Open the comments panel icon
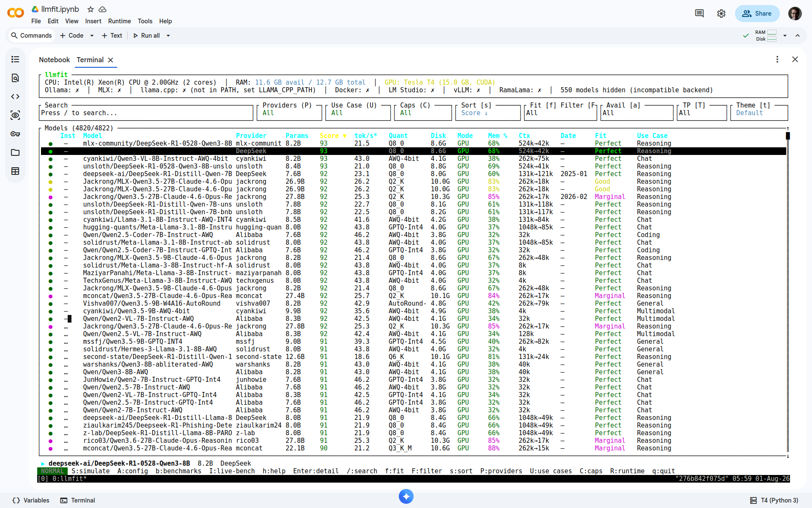The width and height of the screenshot is (812, 508). (700, 14)
